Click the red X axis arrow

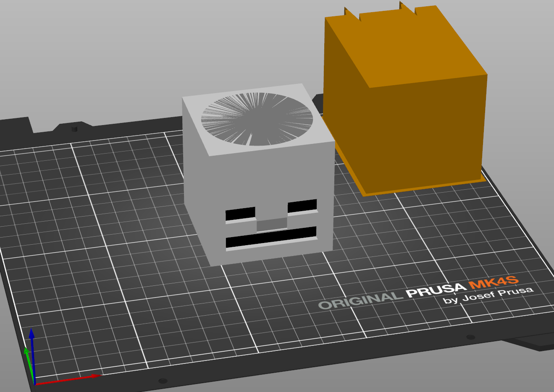[68, 379]
